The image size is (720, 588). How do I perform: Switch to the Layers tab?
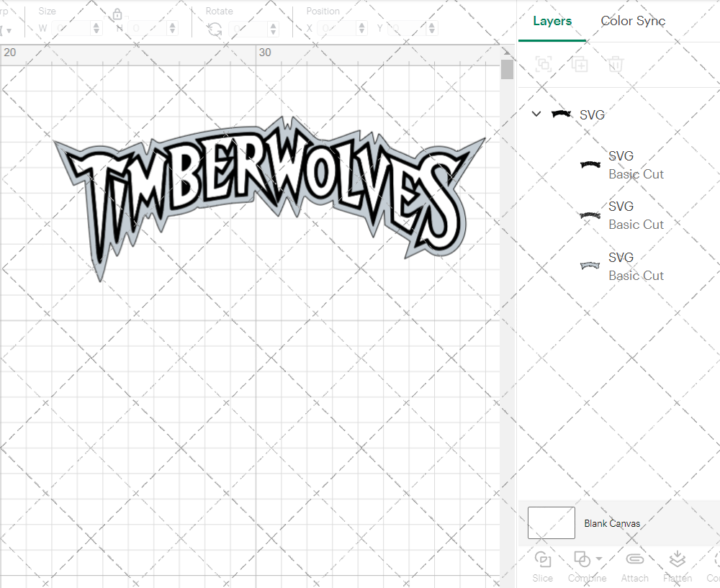[552, 21]
